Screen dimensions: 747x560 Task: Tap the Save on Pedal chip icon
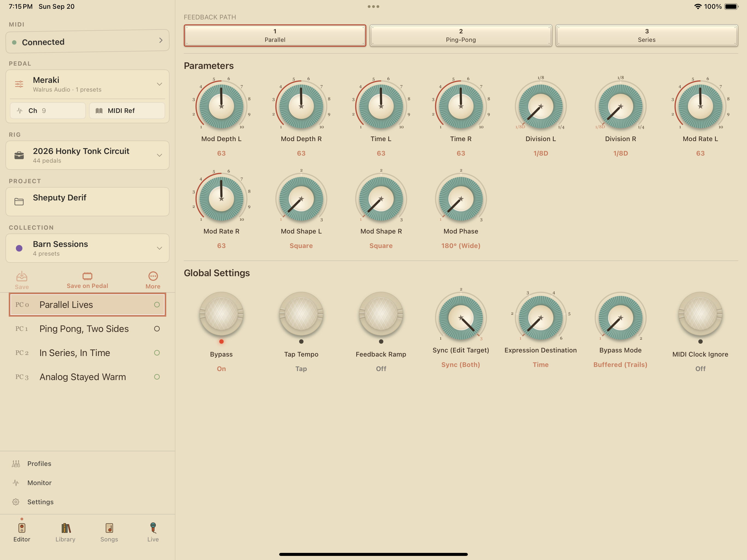click(87, 276)
